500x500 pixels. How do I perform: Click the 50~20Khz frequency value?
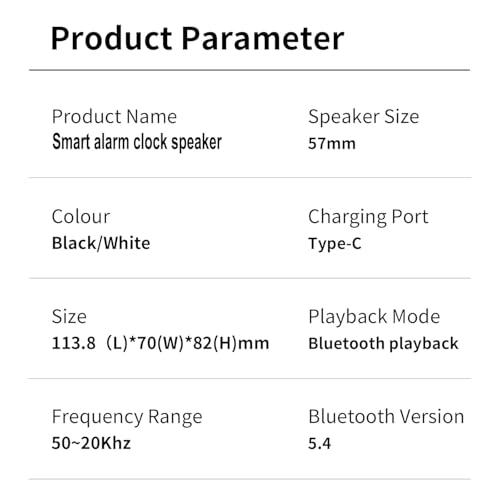[x=91, y=443]
